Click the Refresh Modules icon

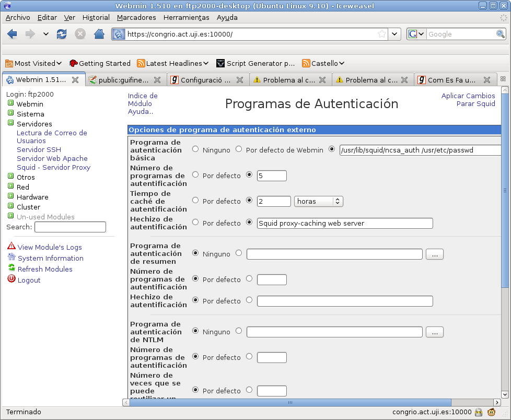point(11,268)
